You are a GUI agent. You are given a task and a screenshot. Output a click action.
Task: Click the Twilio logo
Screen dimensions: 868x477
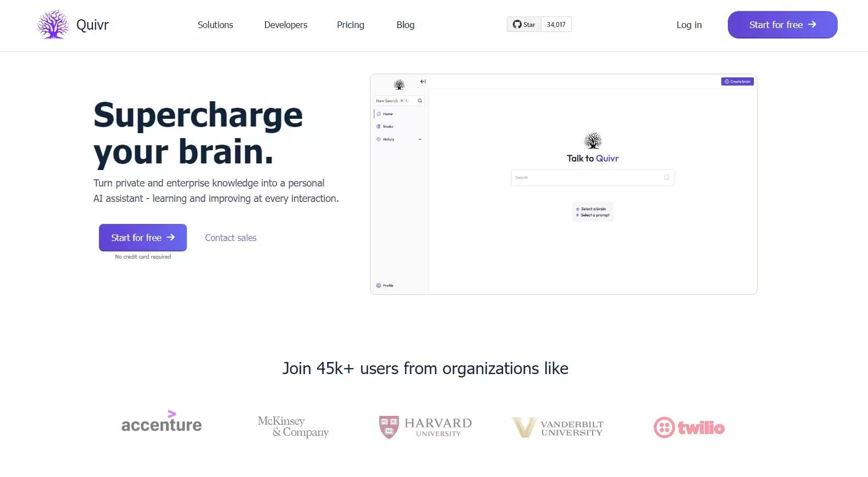coord(689,427)
